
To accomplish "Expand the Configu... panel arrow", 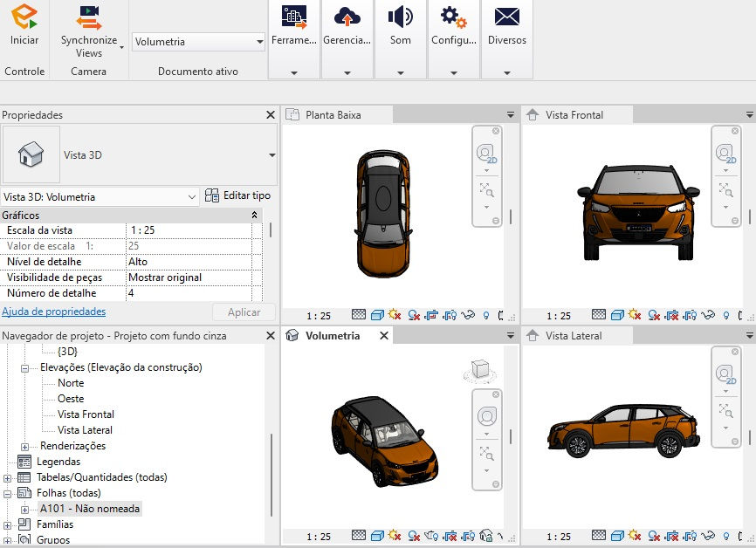I will (454, 73).
